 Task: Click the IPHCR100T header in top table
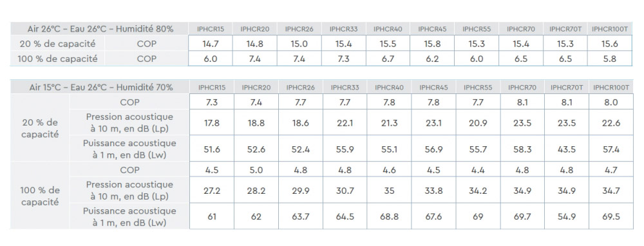click(609, 29)
